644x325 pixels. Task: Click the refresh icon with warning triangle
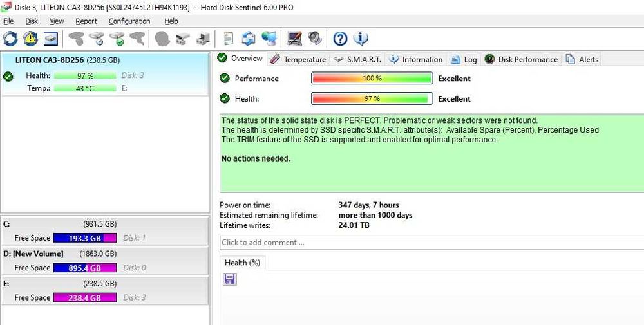point(30,39)
